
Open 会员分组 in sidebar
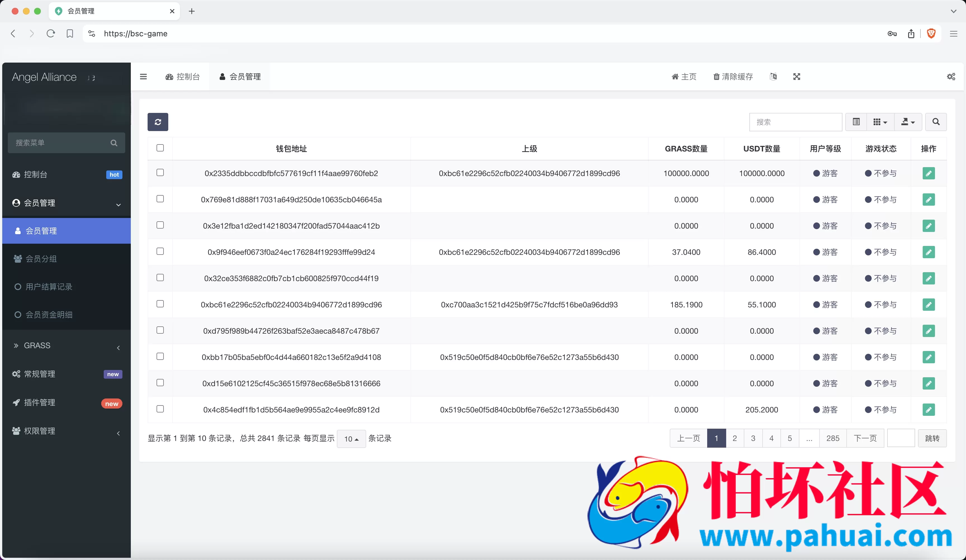[66, 259]
